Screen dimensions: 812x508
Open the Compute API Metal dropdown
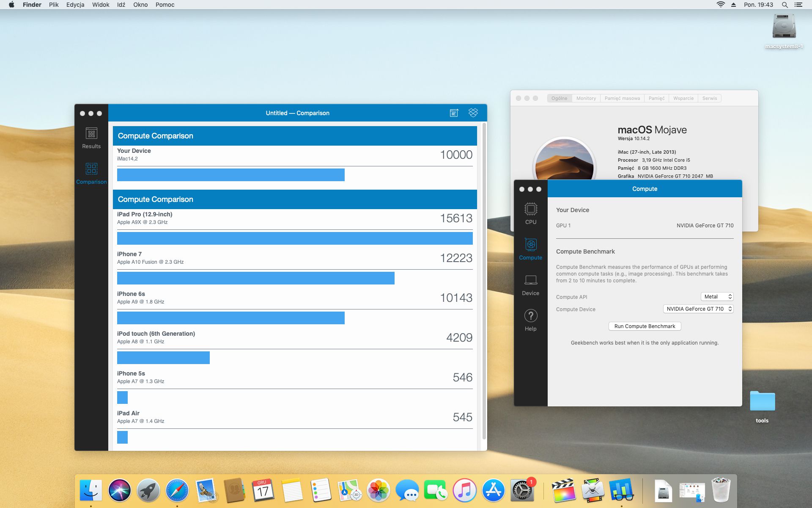717,297
